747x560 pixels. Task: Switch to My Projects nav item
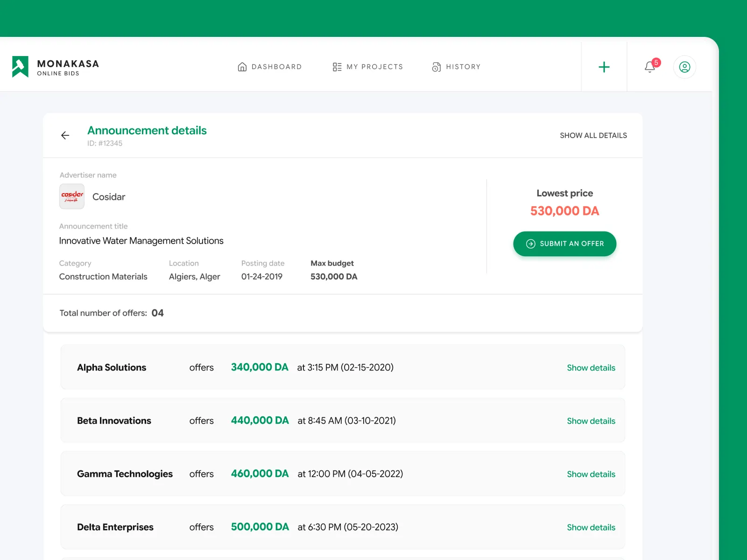coord(374,67)
